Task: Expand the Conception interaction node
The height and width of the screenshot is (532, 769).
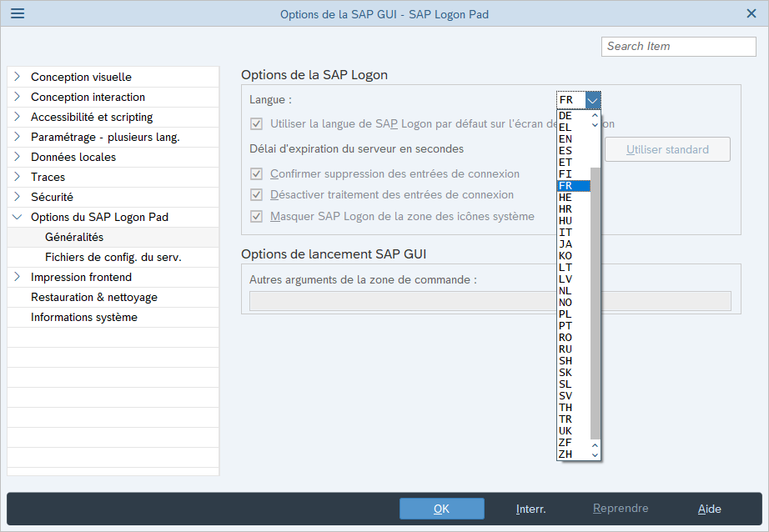Action: 18,97
